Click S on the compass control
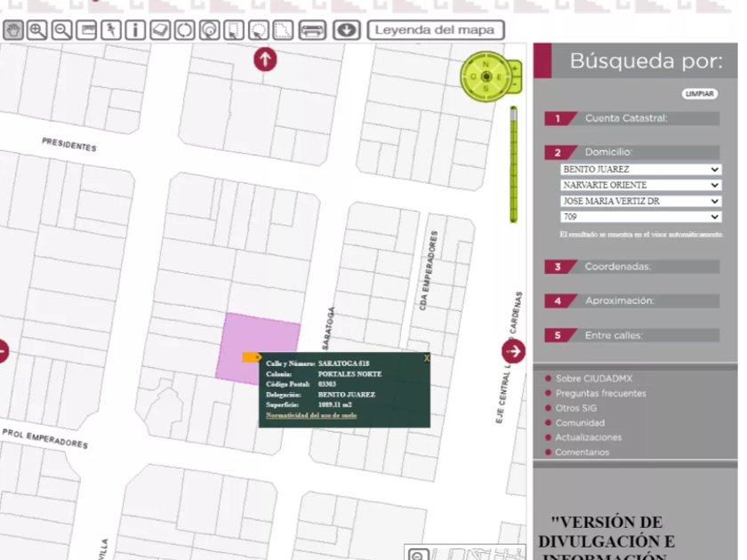The image size is (747, 560). click(x=486, y=89)
